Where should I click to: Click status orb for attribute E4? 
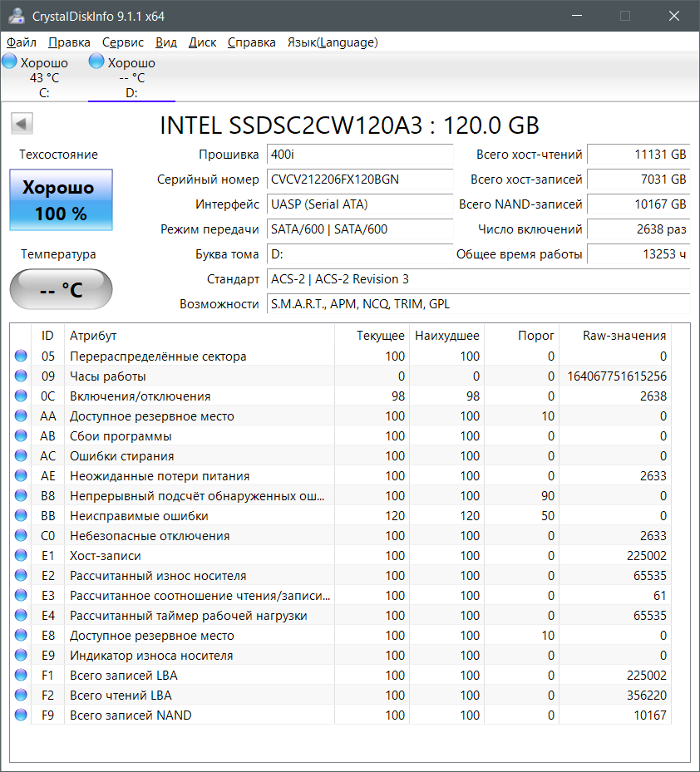coord(21,616)
